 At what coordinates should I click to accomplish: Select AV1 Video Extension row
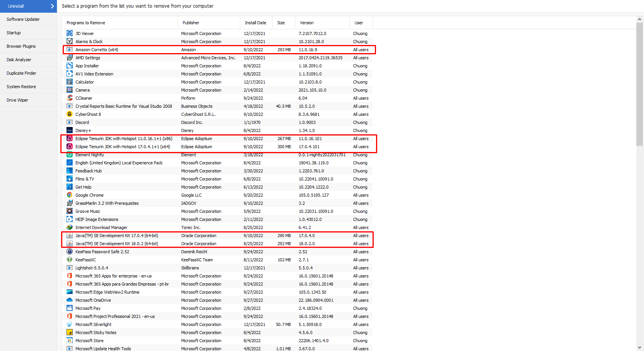click(x=217, y=74)
